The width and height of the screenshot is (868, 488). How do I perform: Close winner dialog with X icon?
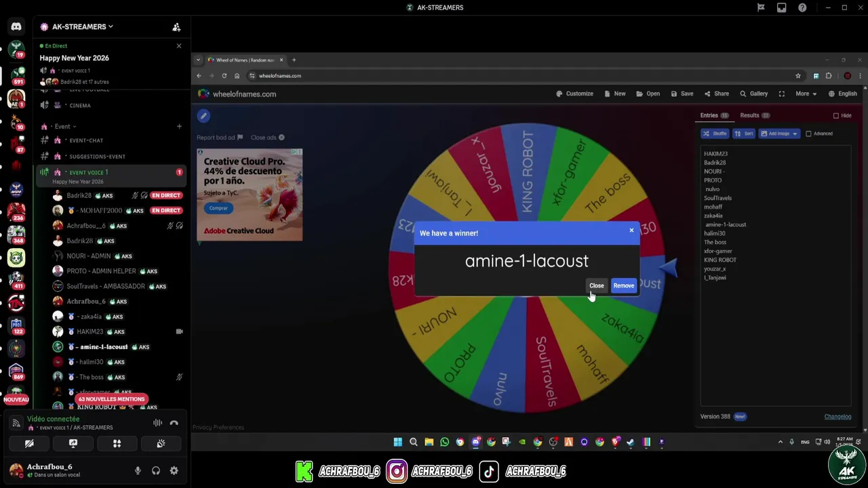tap(631, 230)
